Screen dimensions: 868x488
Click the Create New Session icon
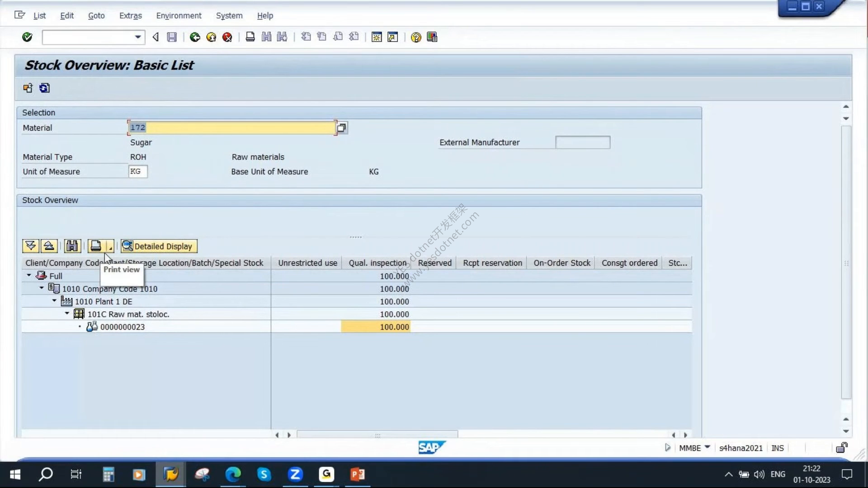377,37
